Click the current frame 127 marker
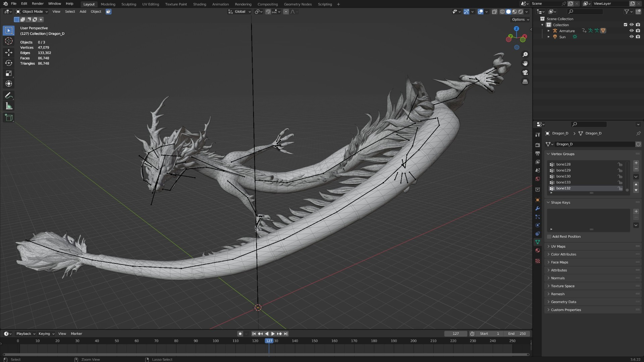Image resolution: width=644 pixels, height=362 pixels. pos(269,341)
